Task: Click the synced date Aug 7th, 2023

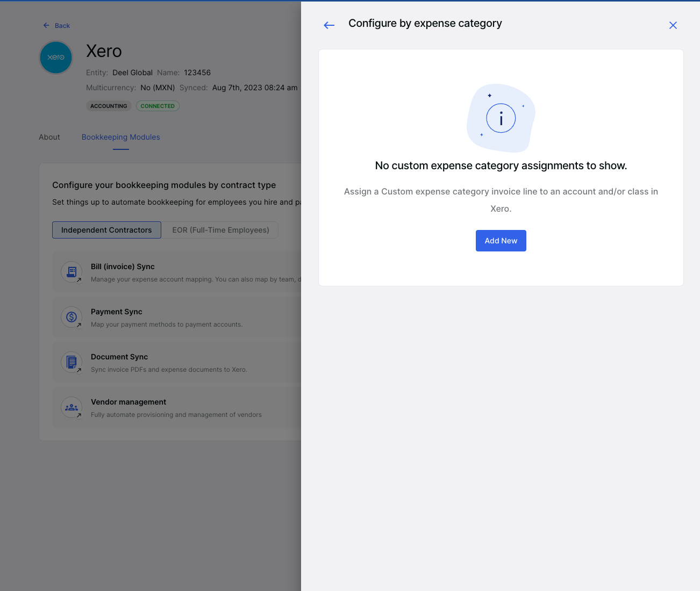Action: (x=255, y=88)
